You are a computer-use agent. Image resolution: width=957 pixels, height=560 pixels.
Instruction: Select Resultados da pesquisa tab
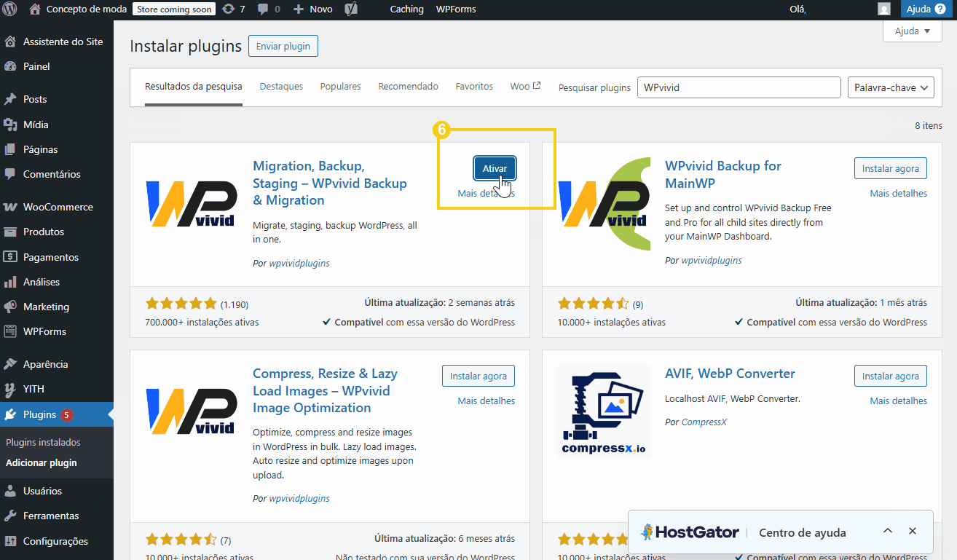click(194, 87)
